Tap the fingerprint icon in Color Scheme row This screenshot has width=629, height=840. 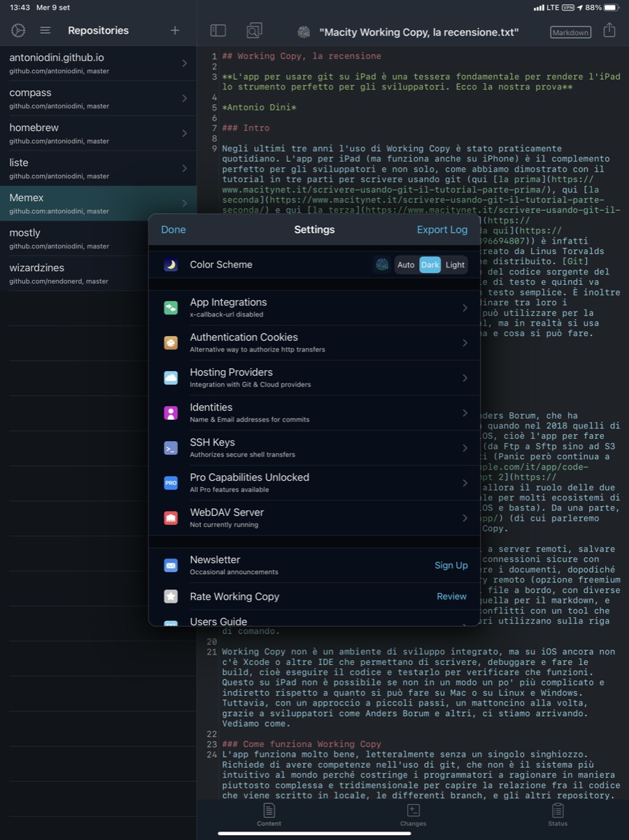[381, 265]
